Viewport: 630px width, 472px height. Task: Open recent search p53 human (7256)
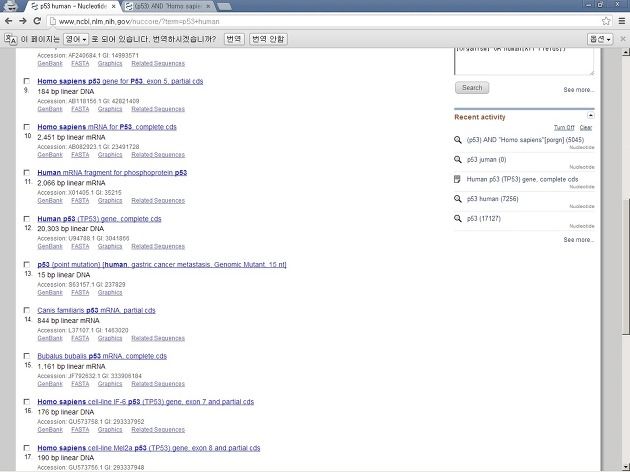pos(492,199)
